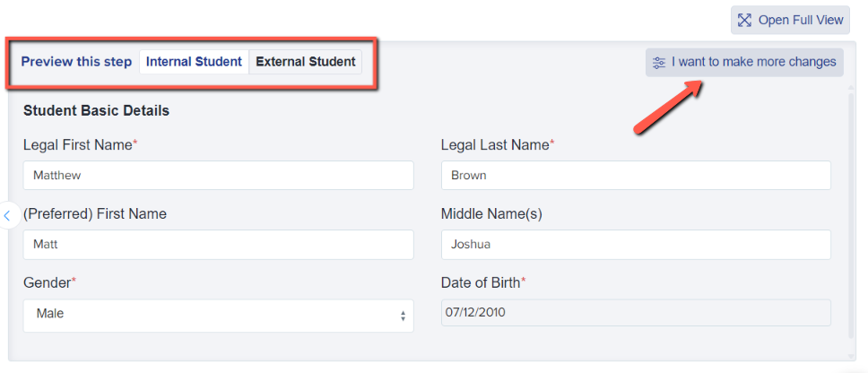Click the "Preview this step" label
The image size is (868, 373).
coord(76,62)
